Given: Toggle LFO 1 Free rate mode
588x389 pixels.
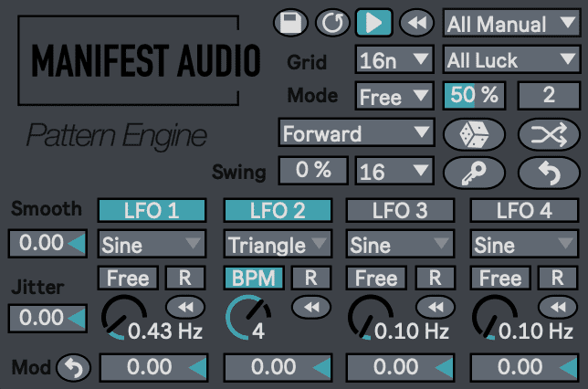Looking at the screenshot, I should [x=128, y=278].
